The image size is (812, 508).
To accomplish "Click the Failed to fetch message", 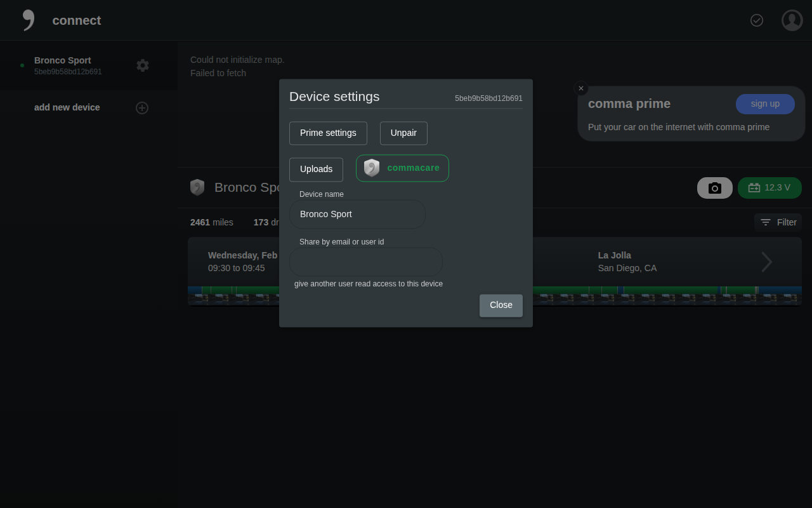I will click(x=218, y=73).
